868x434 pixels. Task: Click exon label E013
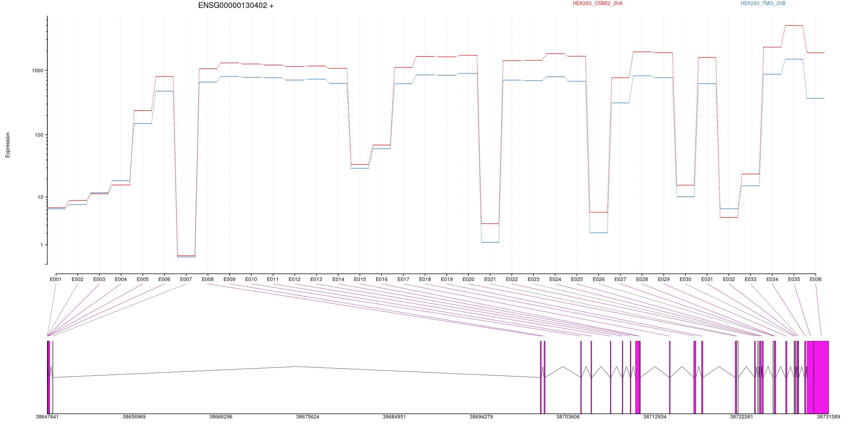[x=316, y=279]
